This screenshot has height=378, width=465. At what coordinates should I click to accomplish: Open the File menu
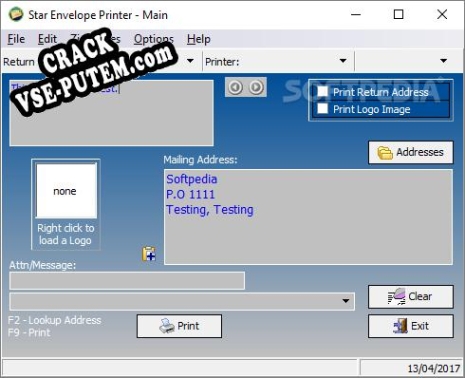[16, 39]
